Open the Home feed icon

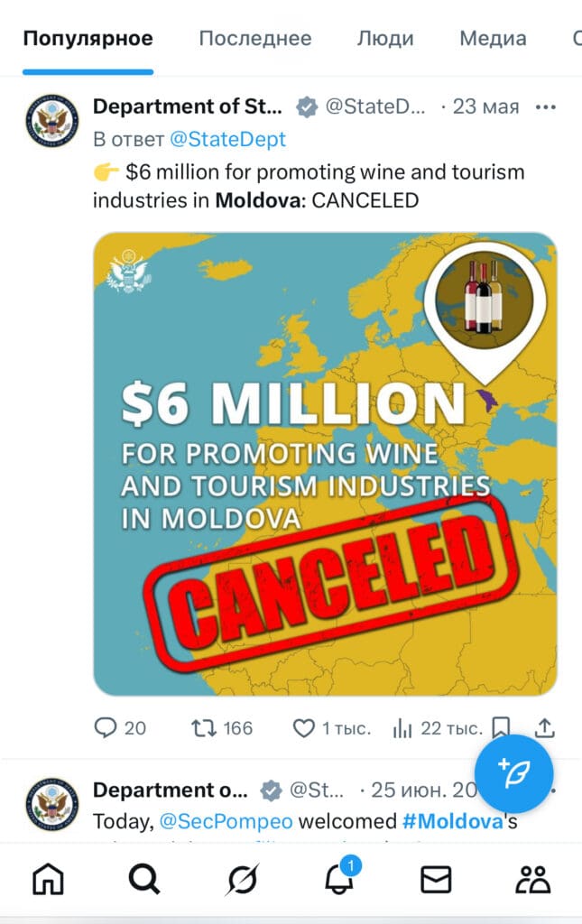[x=49, y=878]
